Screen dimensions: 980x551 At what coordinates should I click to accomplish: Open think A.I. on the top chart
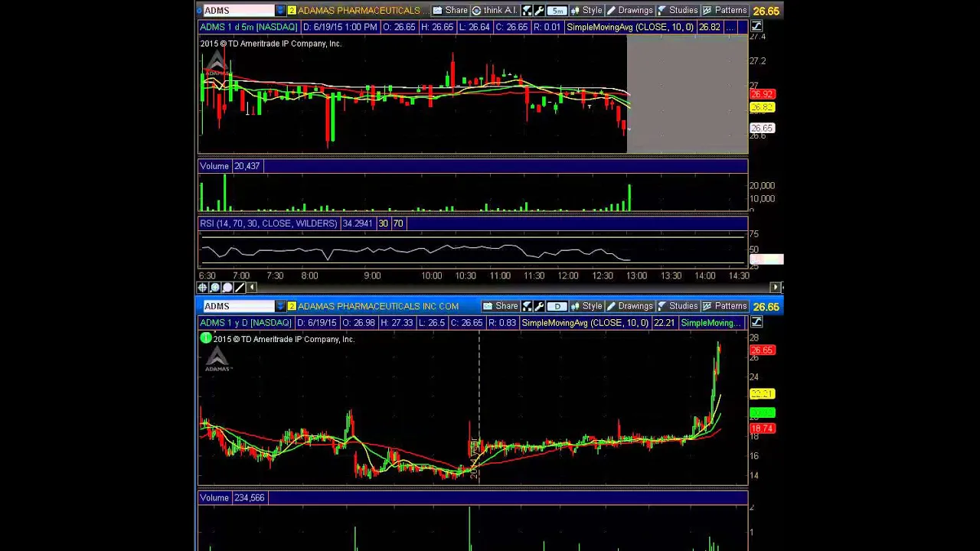(494, 10)
